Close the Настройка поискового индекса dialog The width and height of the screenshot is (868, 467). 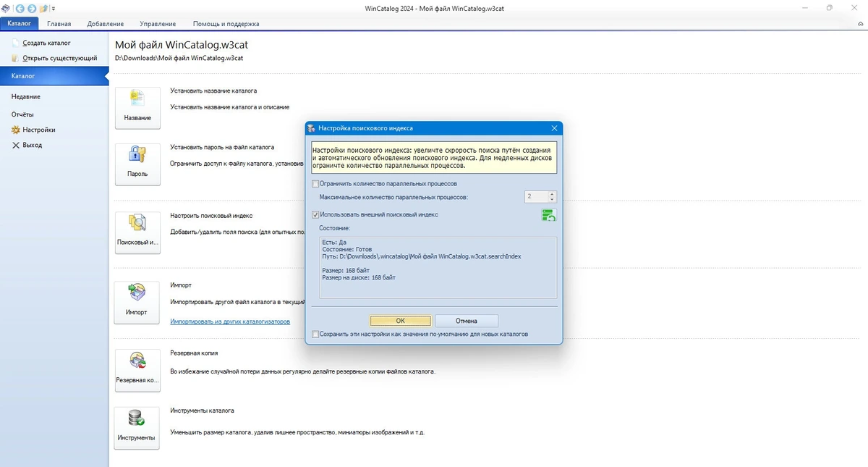pos(555,128)
